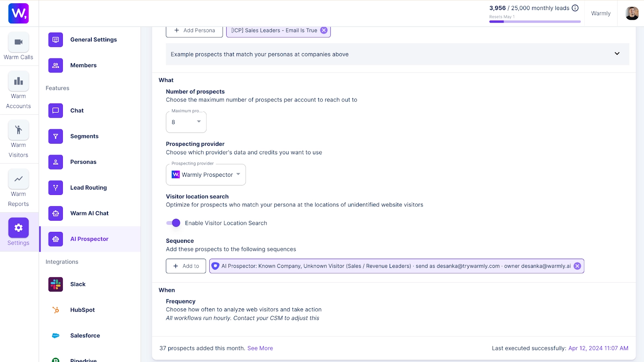Click the Add to sequence button
Image resolution: width=644 pixels, height=362 pixels.
[x=186, y=266]
